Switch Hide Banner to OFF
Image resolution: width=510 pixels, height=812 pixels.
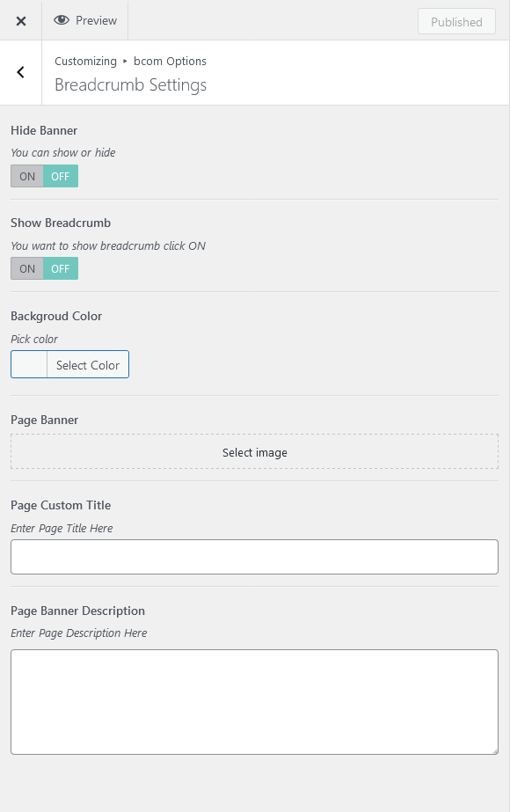[x=61, y=176]
